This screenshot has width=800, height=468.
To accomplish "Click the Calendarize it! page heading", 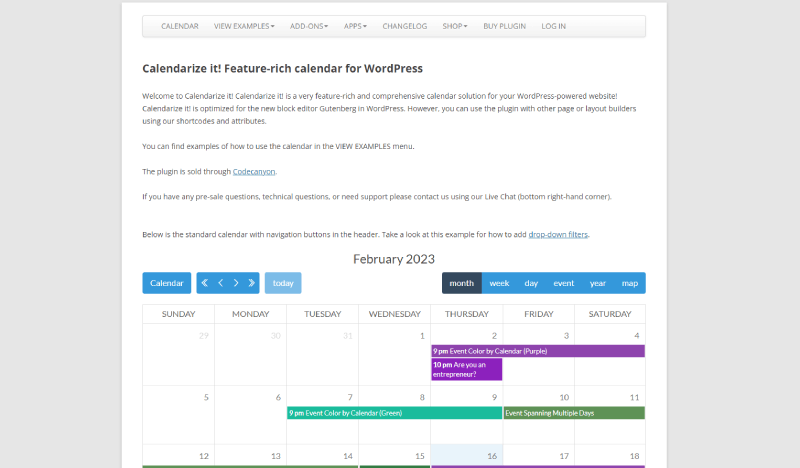I will [282, 68].
